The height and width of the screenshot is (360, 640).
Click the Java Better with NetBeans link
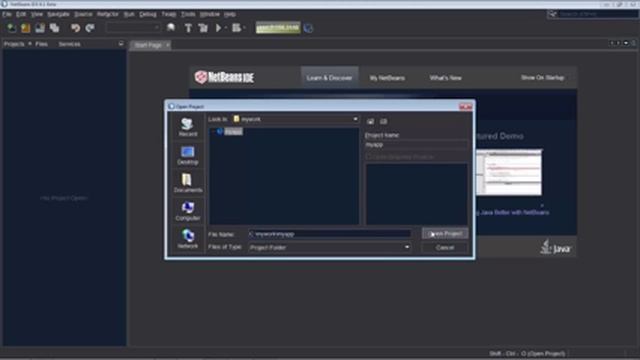[x=513, y=212]
